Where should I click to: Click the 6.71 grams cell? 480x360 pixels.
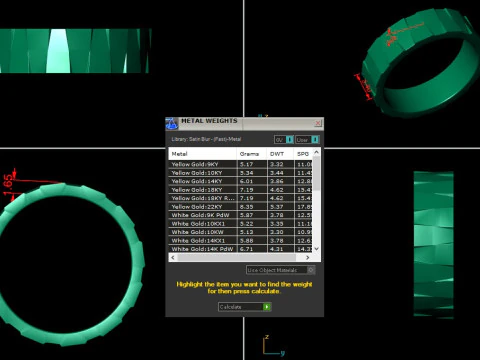252,249
